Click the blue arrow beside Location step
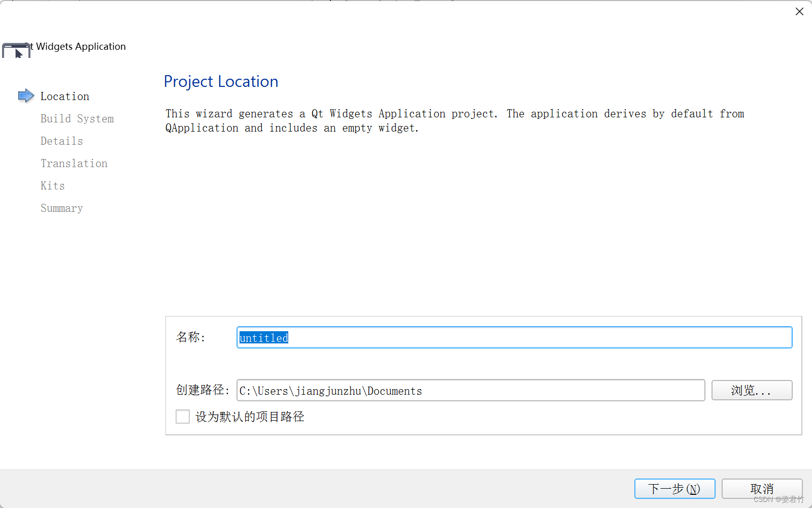Viewport: 812px width, 508px height. coord(26,96)
